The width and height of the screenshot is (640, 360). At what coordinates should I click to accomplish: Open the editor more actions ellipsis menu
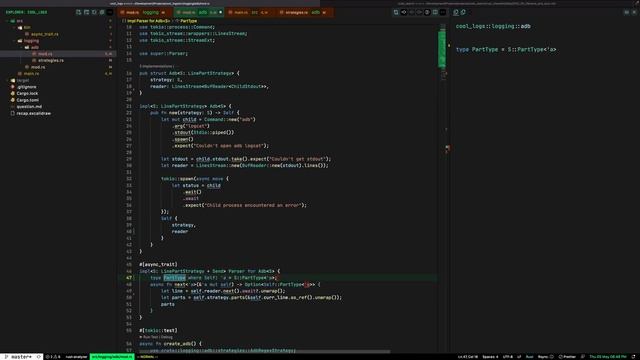(443, 12)
